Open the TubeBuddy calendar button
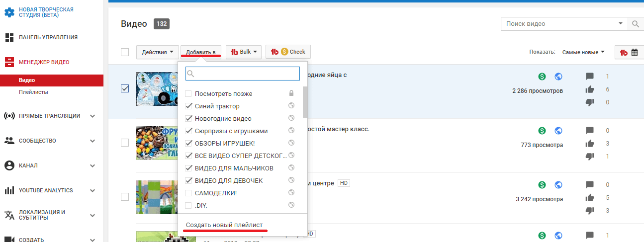 (629, 52)
